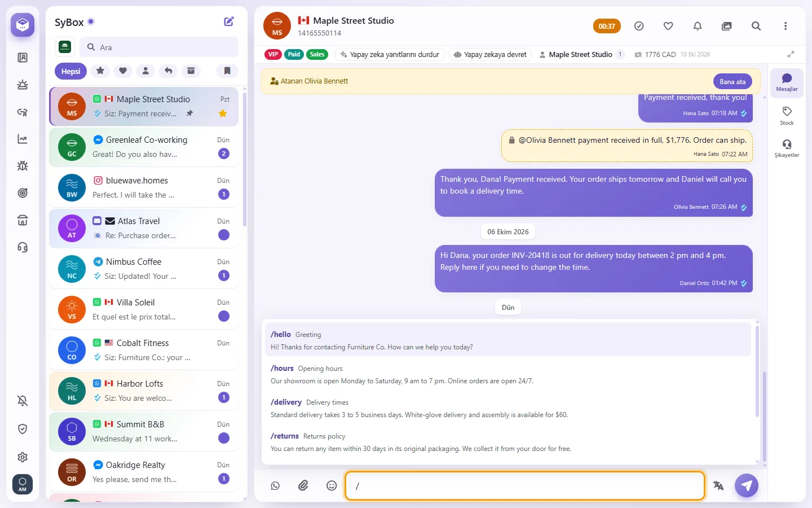Image resolution: width=812 pixels, height=508 pixels.
Task: Open the bug icon in left sidebar
Action: coord(23,166)
